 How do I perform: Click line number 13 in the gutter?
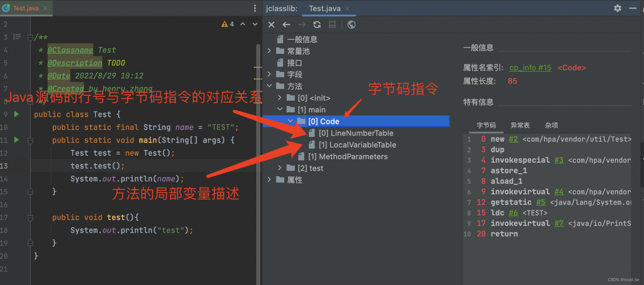[x=5, y=166]
